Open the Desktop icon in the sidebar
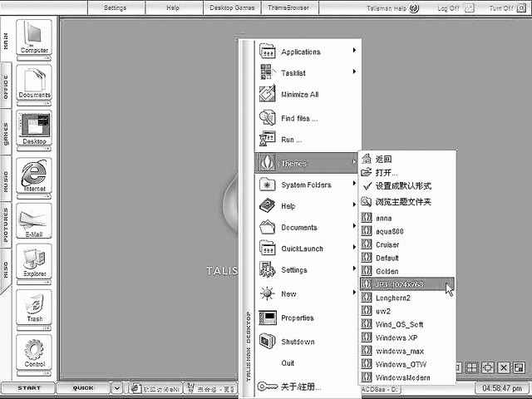Viewport: 532px width, 399px height. click(34, 128)
